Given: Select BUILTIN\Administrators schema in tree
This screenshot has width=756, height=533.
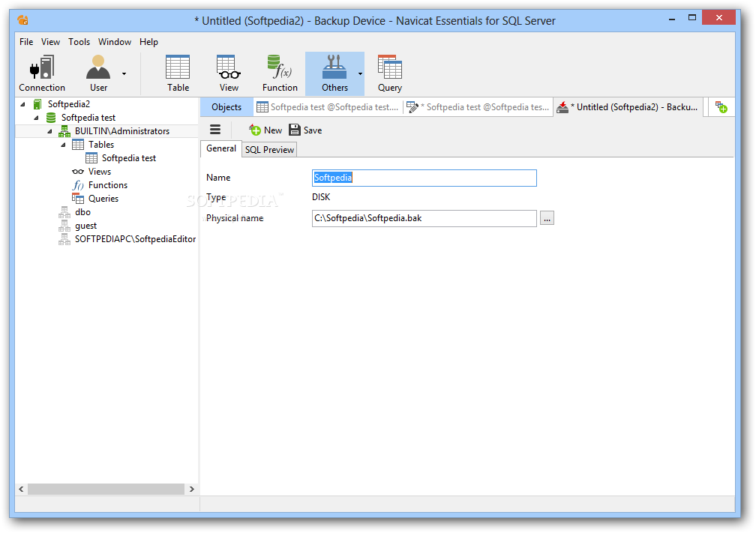Looking at the screenshot, I should (x=122, y=131).
